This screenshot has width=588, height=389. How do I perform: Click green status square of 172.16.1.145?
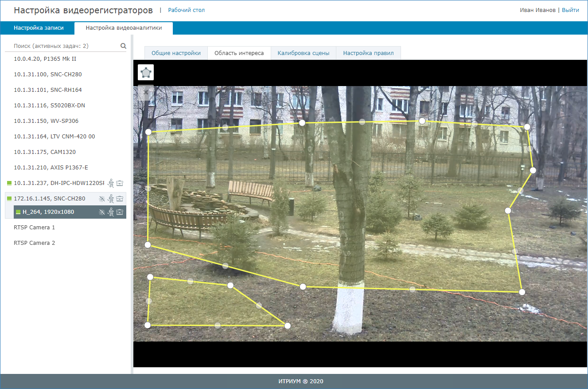[9, 199]
